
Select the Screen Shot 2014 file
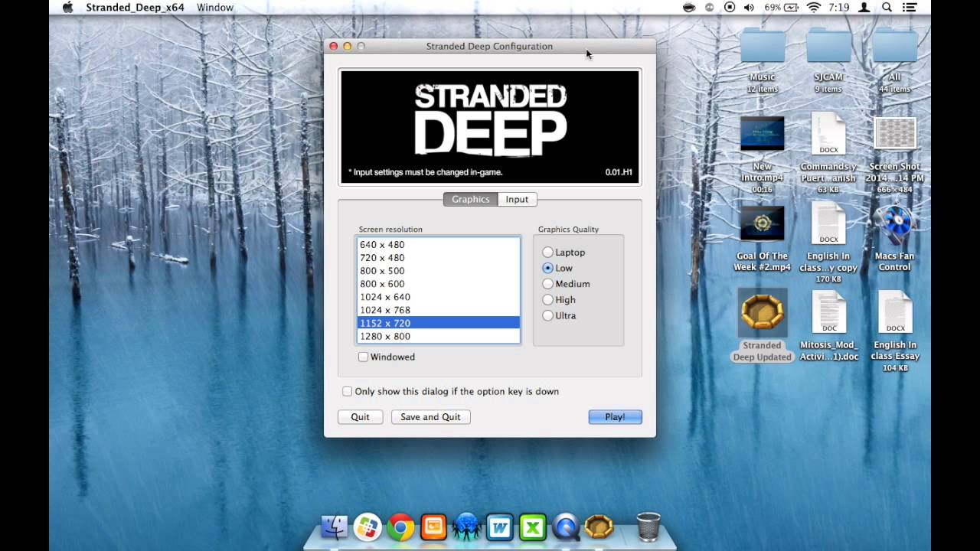895,135
